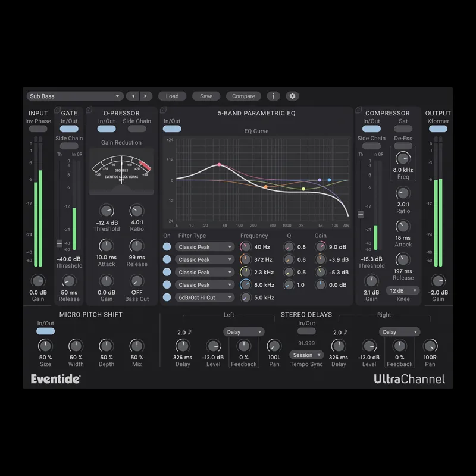Open the Session Tempo Sync dropdown
The width and height of the screenshot is (476, 476).
(306, 355)
